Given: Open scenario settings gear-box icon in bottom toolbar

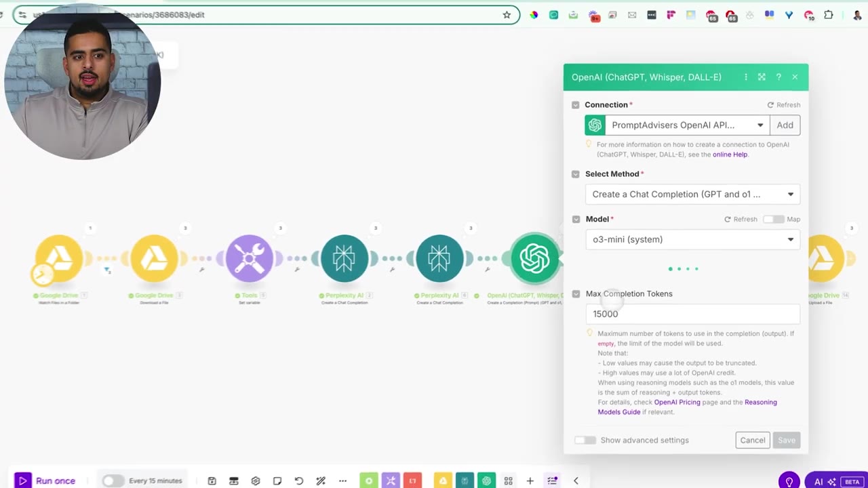Looking at the screenshot, I should (256, 481).
